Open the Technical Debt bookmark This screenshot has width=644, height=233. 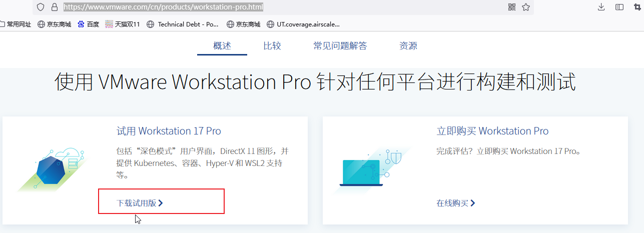pos(183,24)
